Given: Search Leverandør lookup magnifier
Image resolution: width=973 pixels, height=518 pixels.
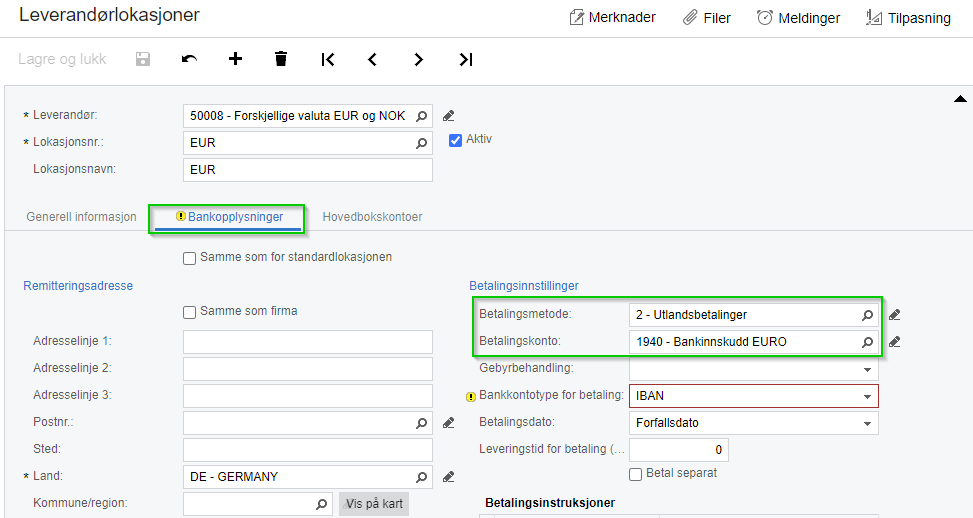Looking at the screenshot, I should [421, 116].
